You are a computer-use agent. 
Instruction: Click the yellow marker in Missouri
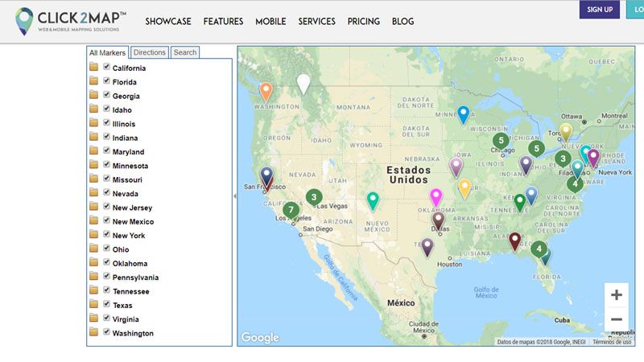coord(464,188)
